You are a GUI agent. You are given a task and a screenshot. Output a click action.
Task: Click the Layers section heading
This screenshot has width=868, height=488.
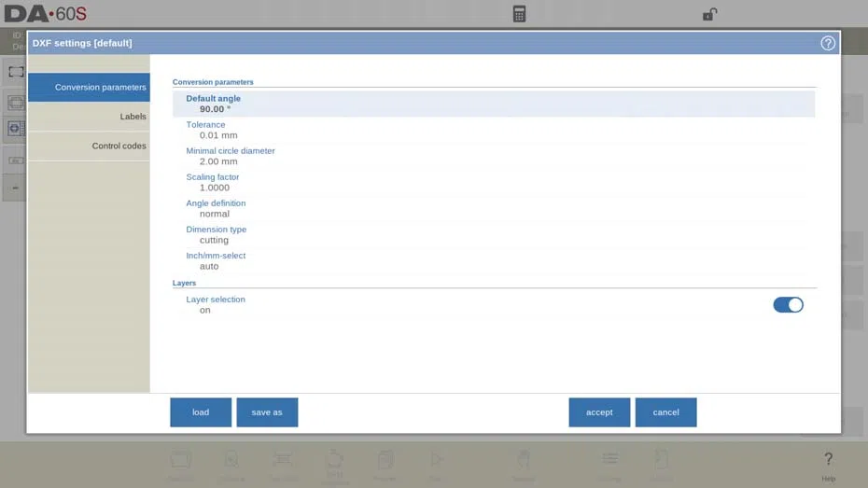[184, 283]
